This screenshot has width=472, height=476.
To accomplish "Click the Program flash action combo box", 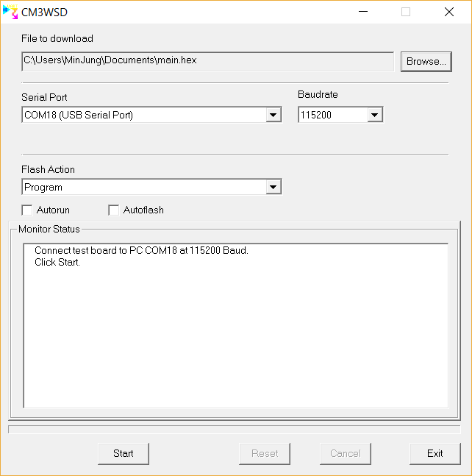I will tap(151, 187).
